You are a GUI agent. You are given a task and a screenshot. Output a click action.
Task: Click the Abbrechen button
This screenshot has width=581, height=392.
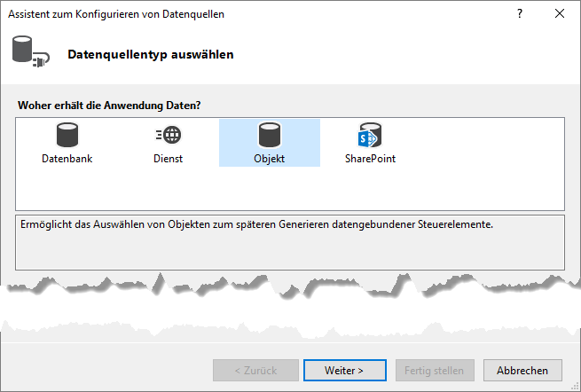pyautogui.click(x=522, y=370)
